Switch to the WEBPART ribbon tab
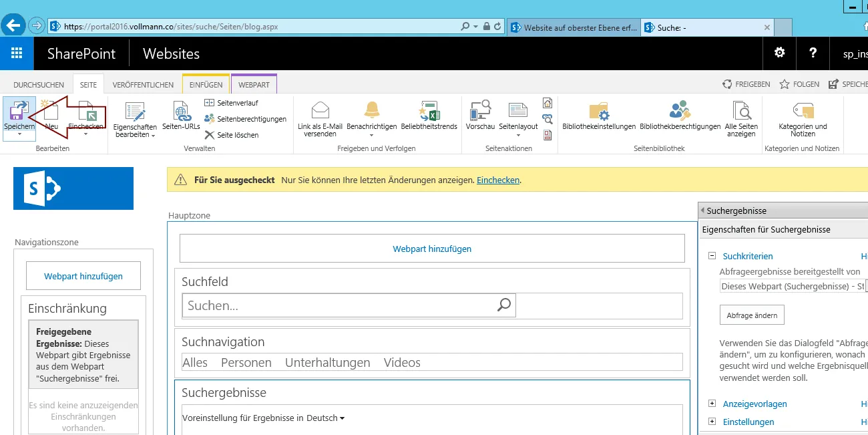 click(254, 85)
